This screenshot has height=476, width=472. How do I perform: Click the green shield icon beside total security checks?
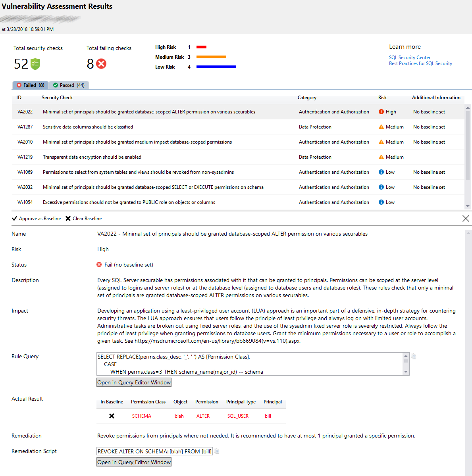[34, 63]
